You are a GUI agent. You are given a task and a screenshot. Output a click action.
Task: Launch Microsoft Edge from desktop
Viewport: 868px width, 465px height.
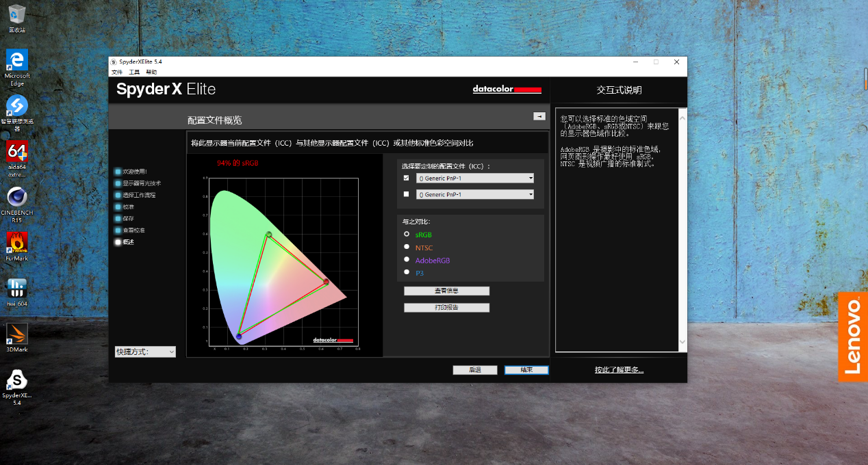point(17,68)
